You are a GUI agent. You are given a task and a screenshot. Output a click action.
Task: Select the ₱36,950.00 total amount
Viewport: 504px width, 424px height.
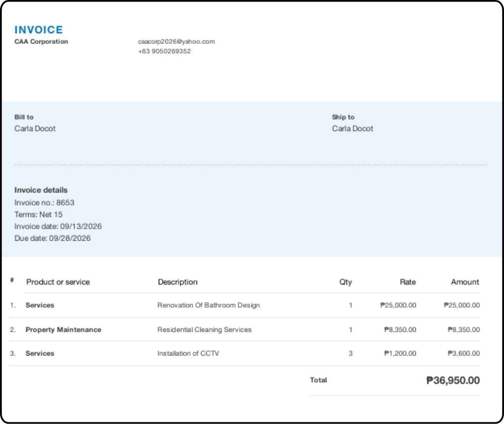tap(453, 381)
